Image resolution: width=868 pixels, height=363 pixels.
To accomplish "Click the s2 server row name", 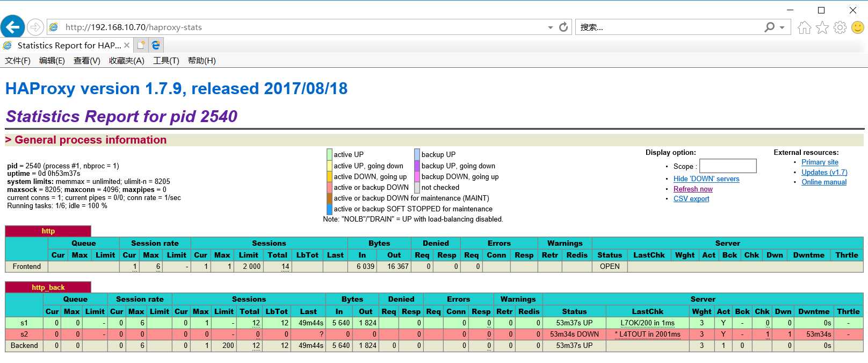I will point(24,334).
